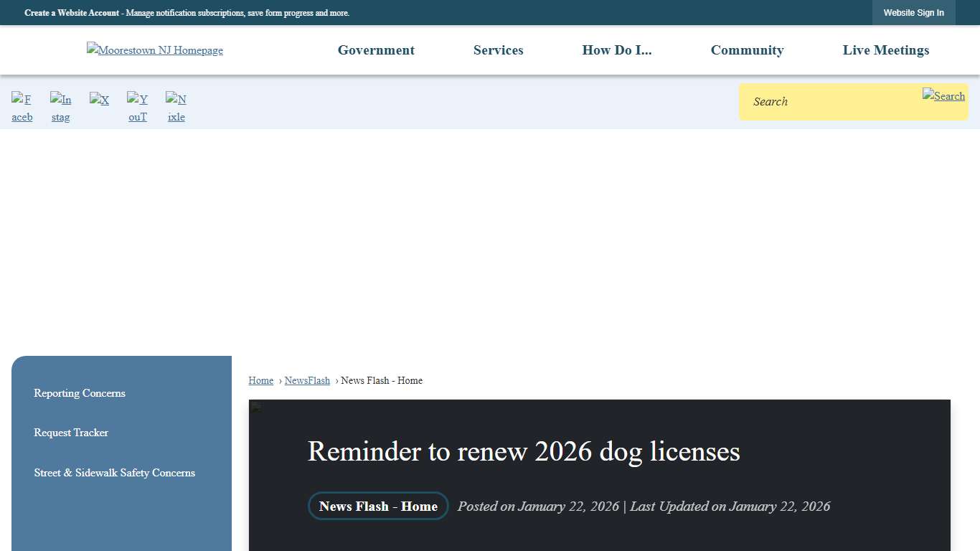Expand the Services navigation menu

click(498, 50)
